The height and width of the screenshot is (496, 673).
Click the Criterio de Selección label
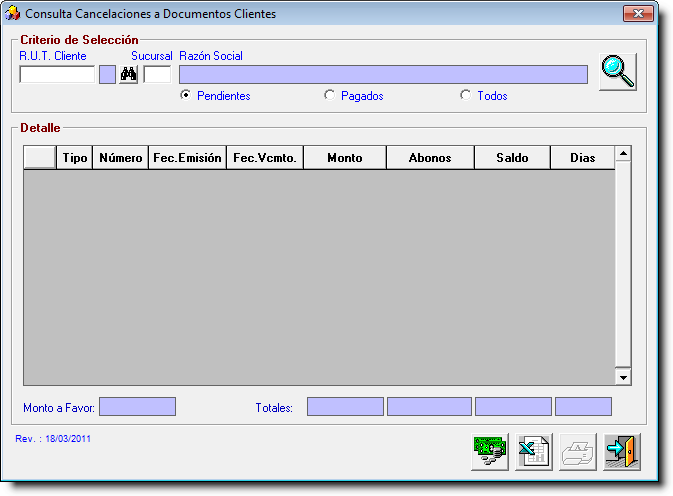[x=79, y=40]
